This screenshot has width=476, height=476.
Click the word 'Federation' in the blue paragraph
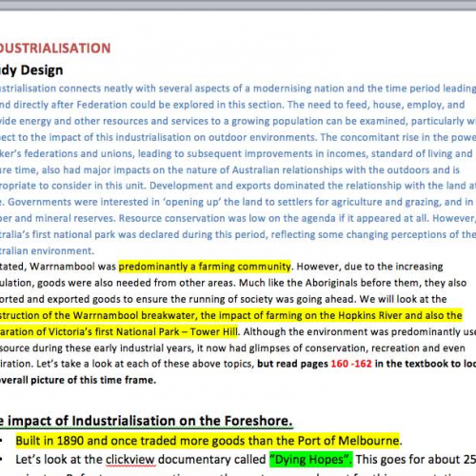(x=101, y=105)
